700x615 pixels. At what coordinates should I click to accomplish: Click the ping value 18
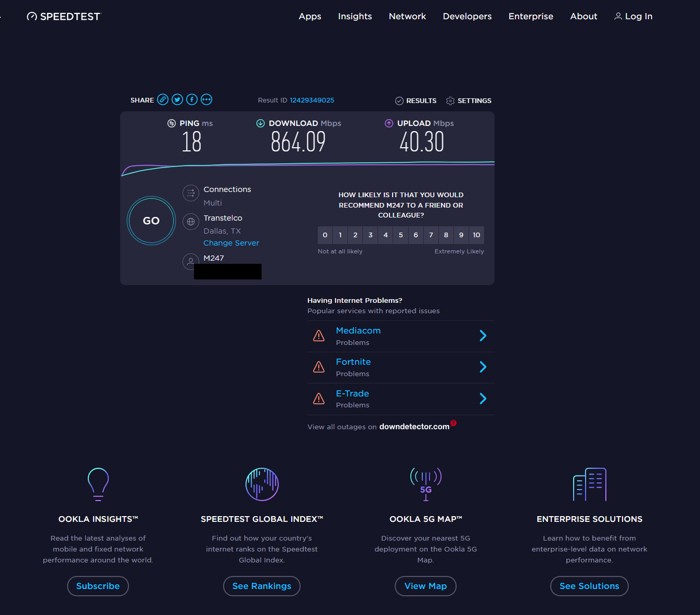pyautogui.click(x=191, y=142)
